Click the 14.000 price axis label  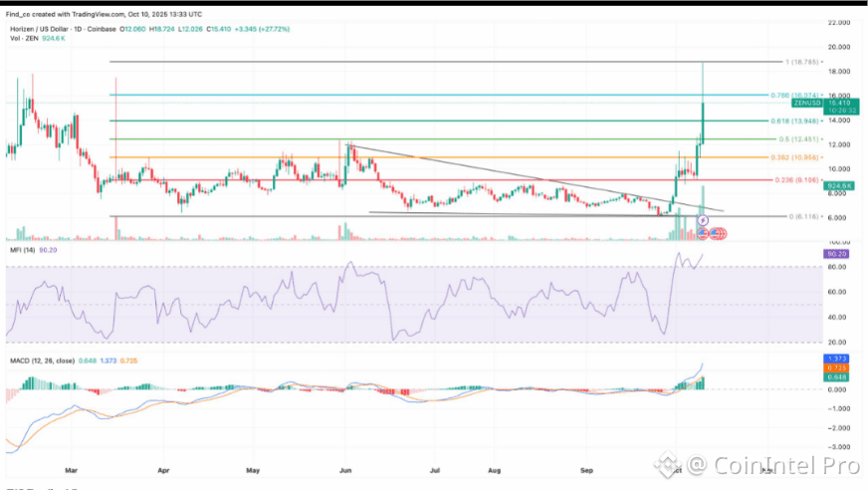(839, 121)
